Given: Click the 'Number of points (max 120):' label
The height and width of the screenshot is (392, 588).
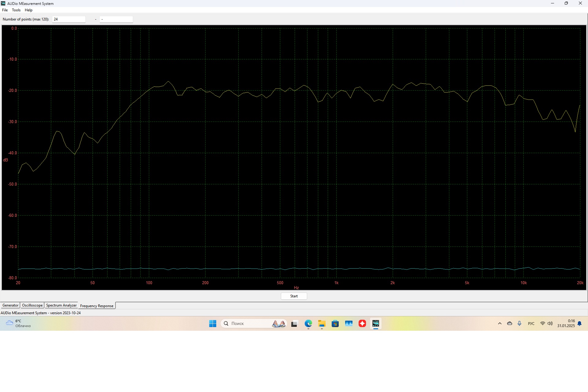Looking at the screenshot, I should (x=26, y=19).
